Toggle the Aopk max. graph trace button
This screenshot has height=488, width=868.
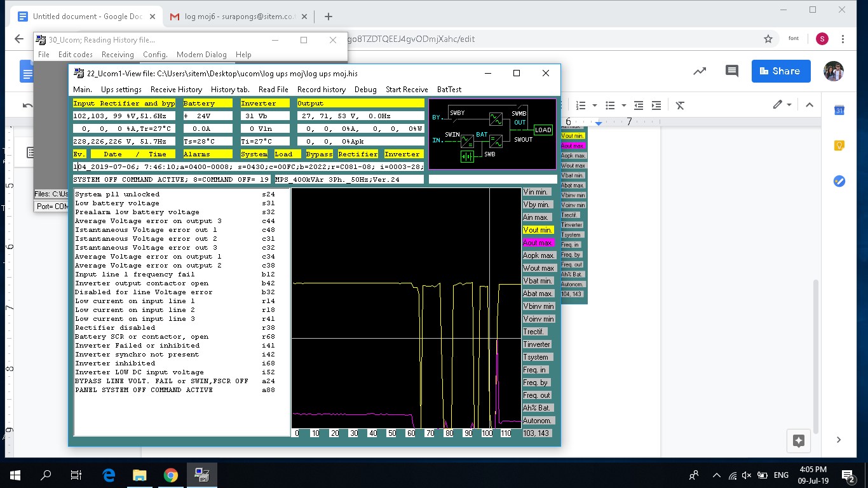(539, 255)
